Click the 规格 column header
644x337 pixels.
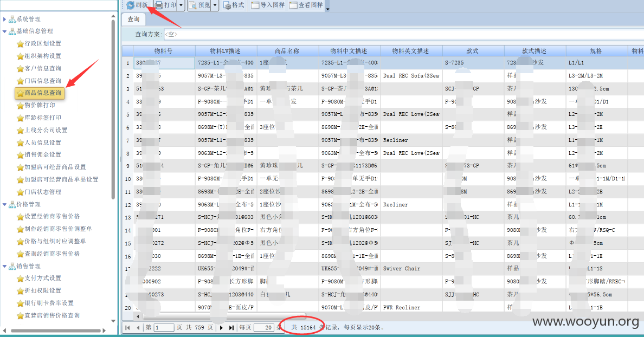[x=597, y=51]
